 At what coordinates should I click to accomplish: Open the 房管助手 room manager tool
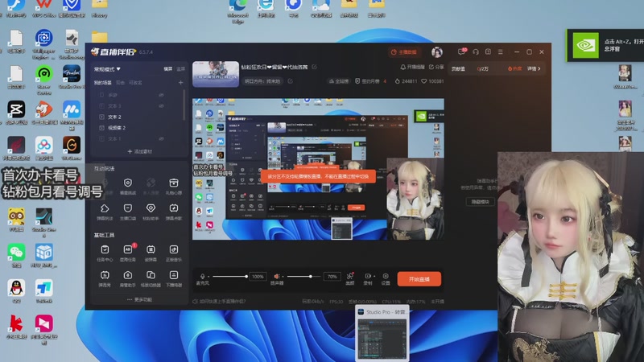pyautogui.click(x=128, y=278)
